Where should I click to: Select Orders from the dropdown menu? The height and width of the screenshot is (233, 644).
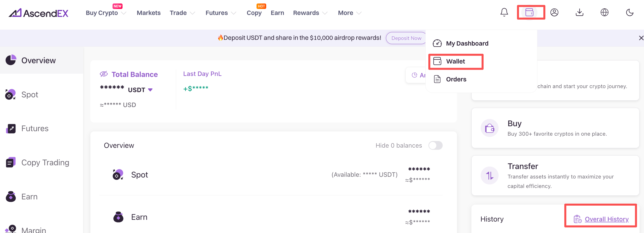[x=456, y=79]
